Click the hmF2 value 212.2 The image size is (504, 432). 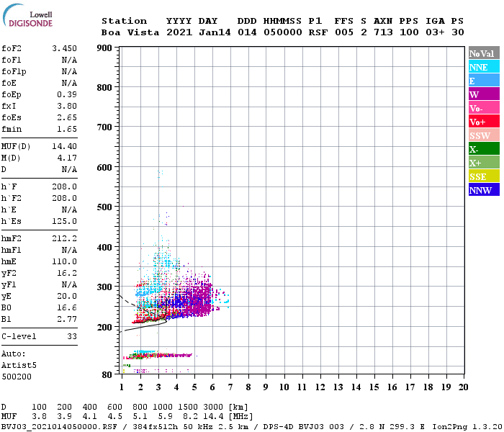[64, 238]
